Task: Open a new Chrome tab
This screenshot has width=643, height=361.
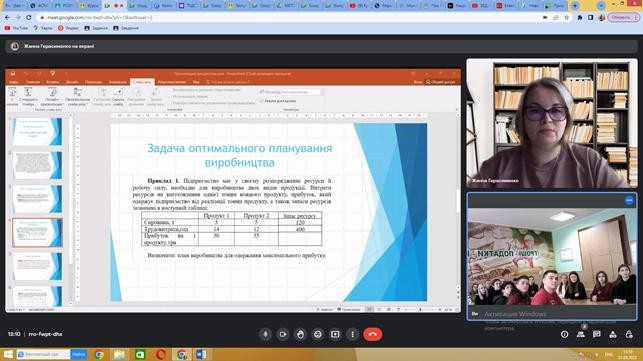Action: [x=575, y=6]
